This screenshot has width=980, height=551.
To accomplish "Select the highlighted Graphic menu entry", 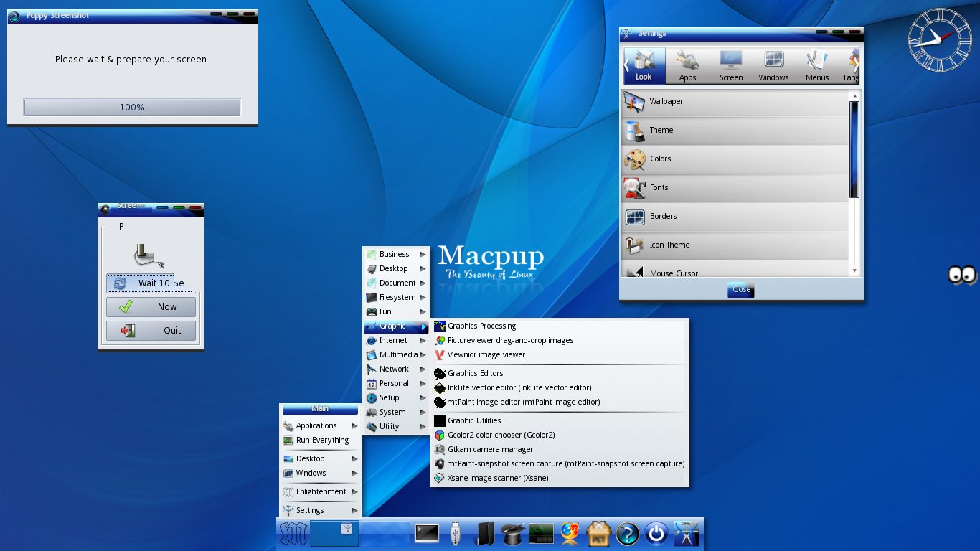I will pyautogui.click(x=396, y=326).
